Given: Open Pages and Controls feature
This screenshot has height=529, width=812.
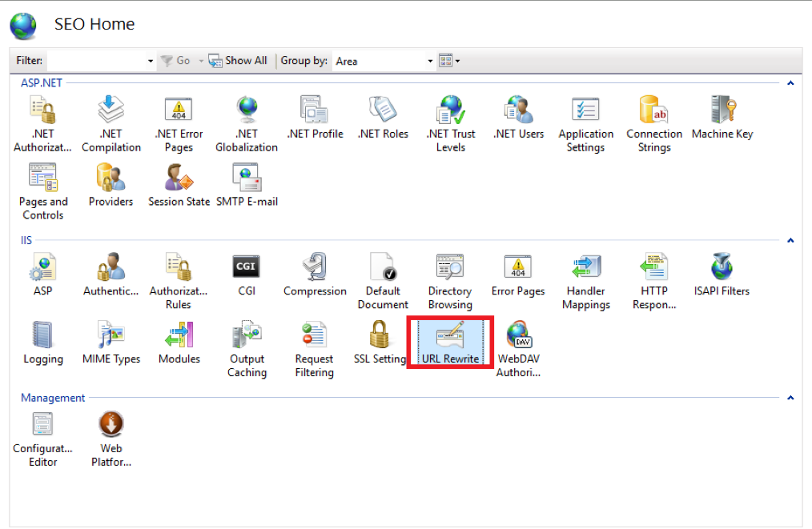Looking at the screenshot, I should point(43,192).
